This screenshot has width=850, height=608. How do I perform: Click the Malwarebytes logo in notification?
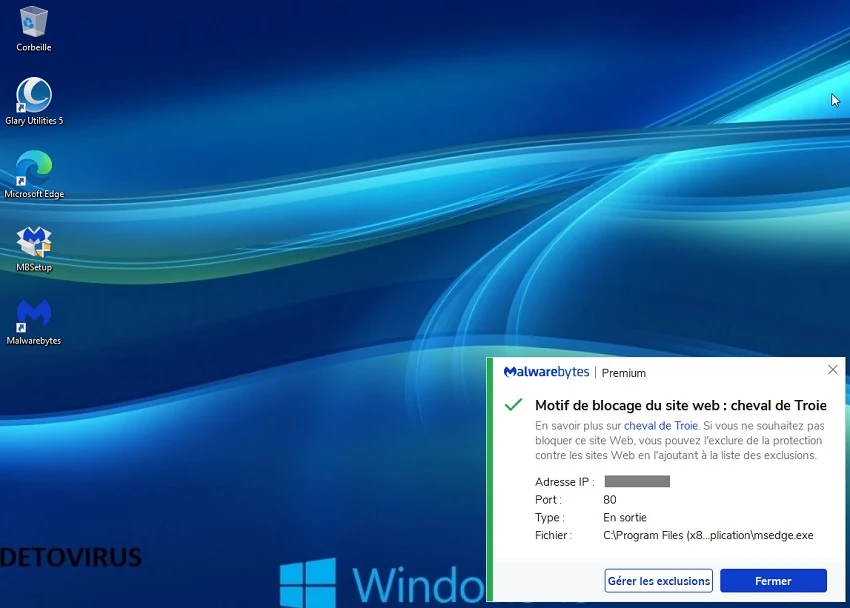[546, 372]
